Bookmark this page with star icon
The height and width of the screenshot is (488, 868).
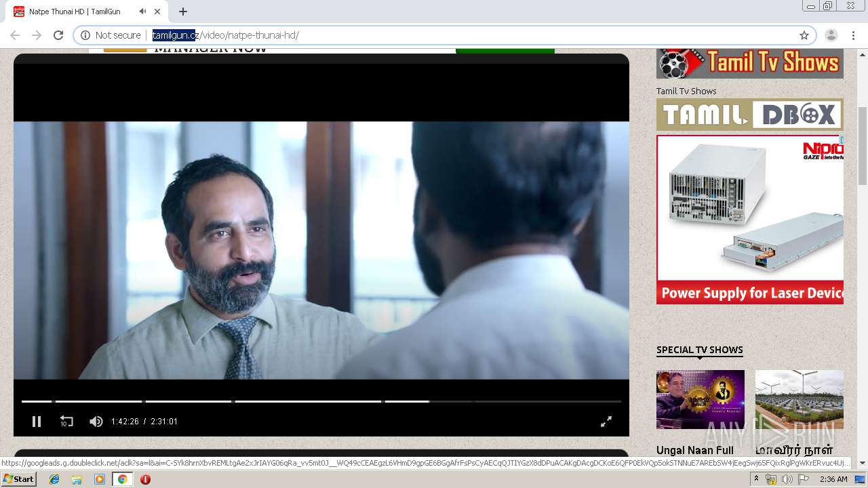[x=804, y=35]
